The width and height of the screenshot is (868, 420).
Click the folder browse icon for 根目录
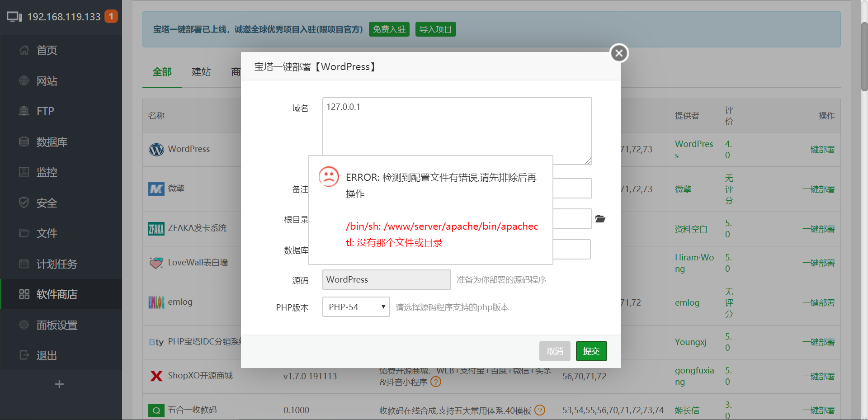[x=600, y=219]
